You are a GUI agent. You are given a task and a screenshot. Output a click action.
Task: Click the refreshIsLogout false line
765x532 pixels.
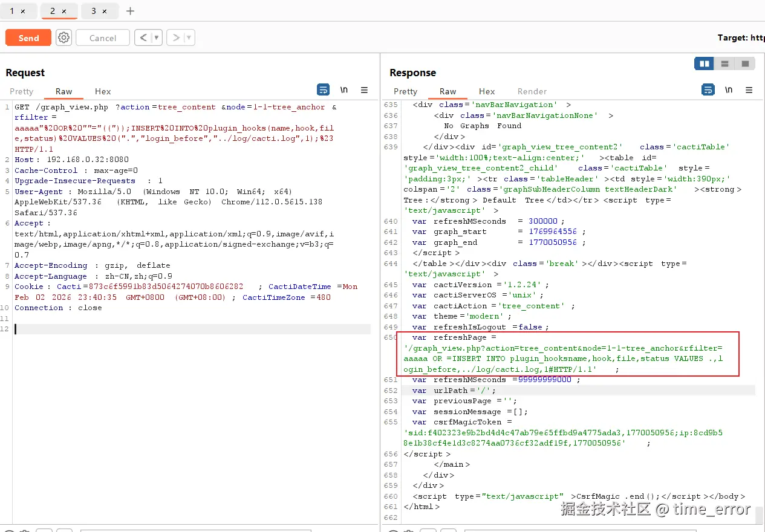click(480, 327)
